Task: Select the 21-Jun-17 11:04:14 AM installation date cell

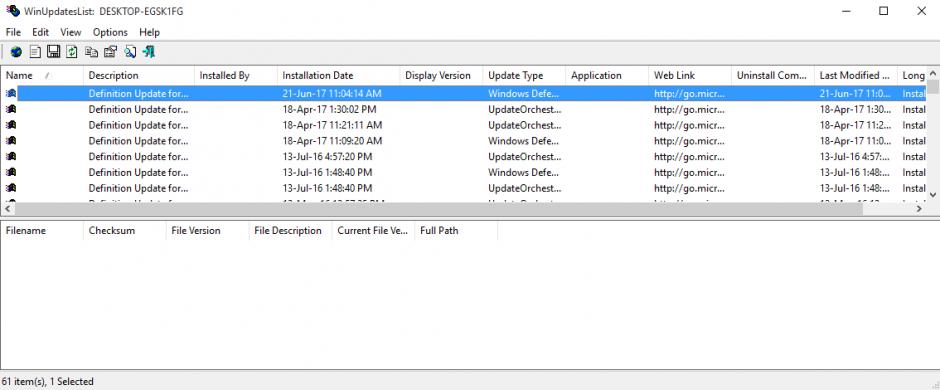Action: [x=332, y=93]
